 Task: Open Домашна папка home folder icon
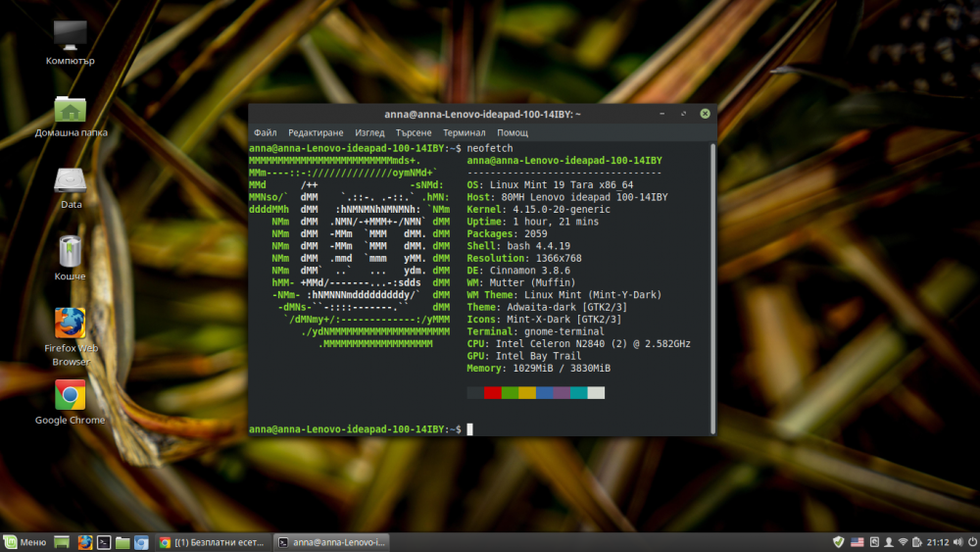70,117
